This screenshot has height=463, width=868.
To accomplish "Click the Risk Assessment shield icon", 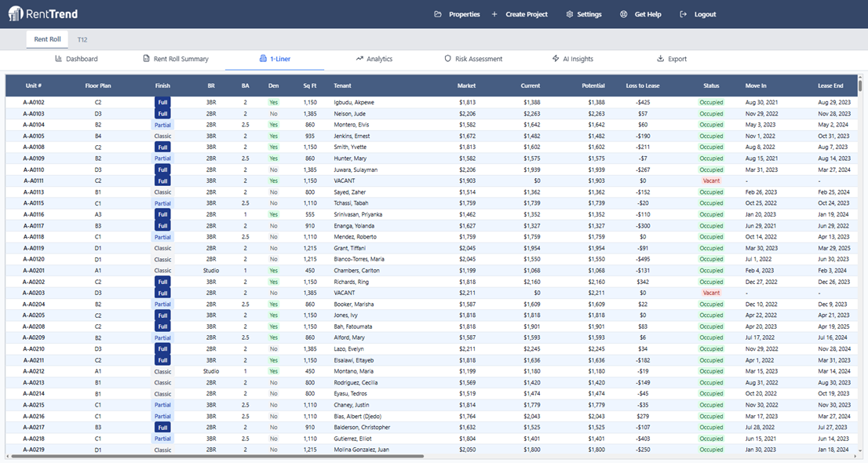I will point(446,59).
